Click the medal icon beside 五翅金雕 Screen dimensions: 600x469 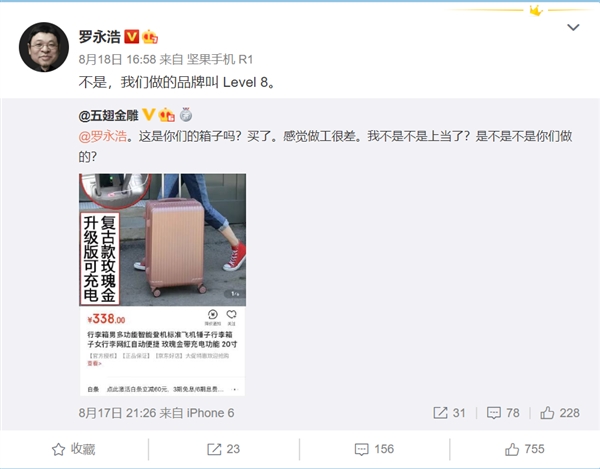coord(186,115)
